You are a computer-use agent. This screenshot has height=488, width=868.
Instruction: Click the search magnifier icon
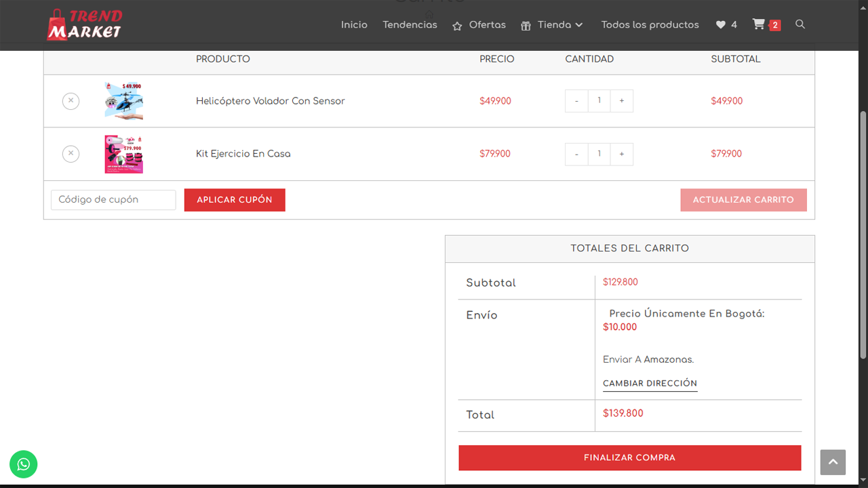[x=800, y=24]
